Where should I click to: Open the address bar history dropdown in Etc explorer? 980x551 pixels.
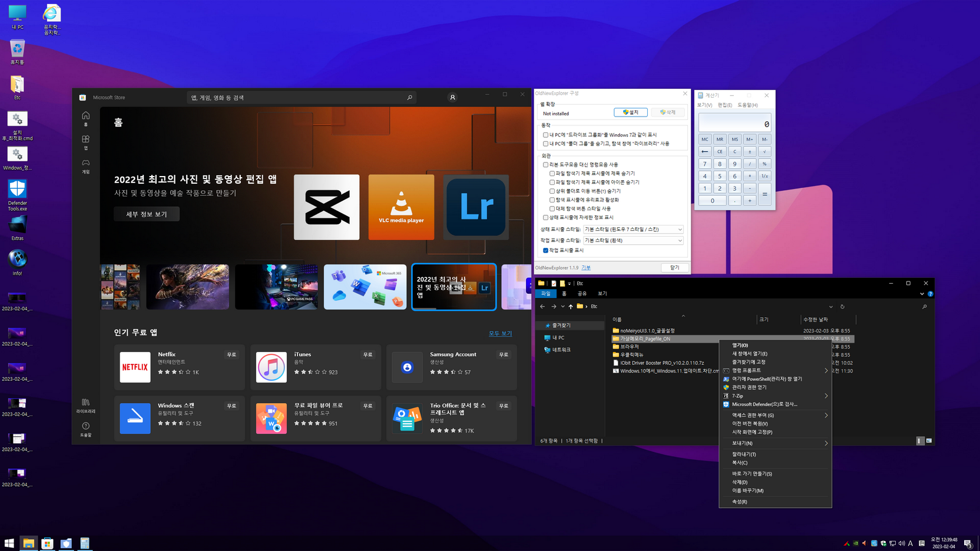point(830,307)
